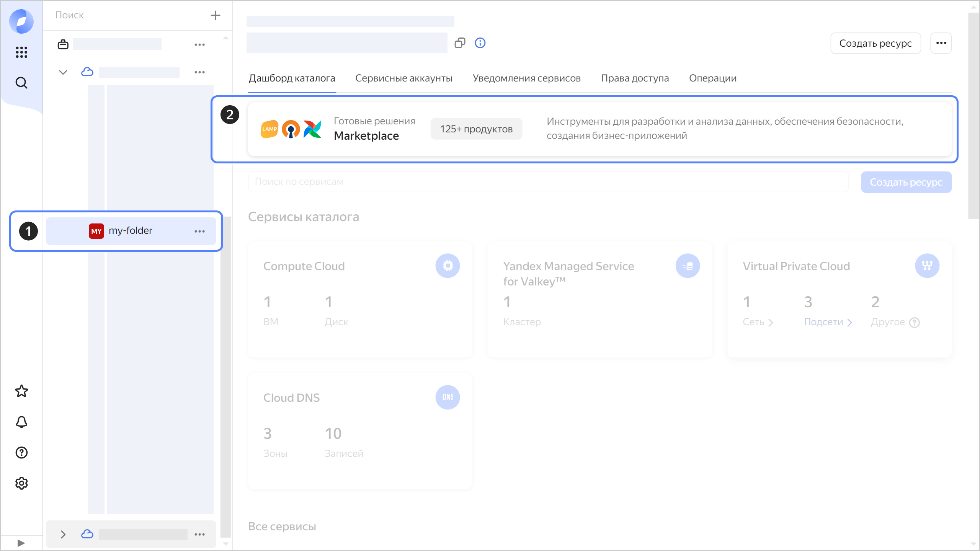Click the Поиск по сервисам search field

(547, 182)
